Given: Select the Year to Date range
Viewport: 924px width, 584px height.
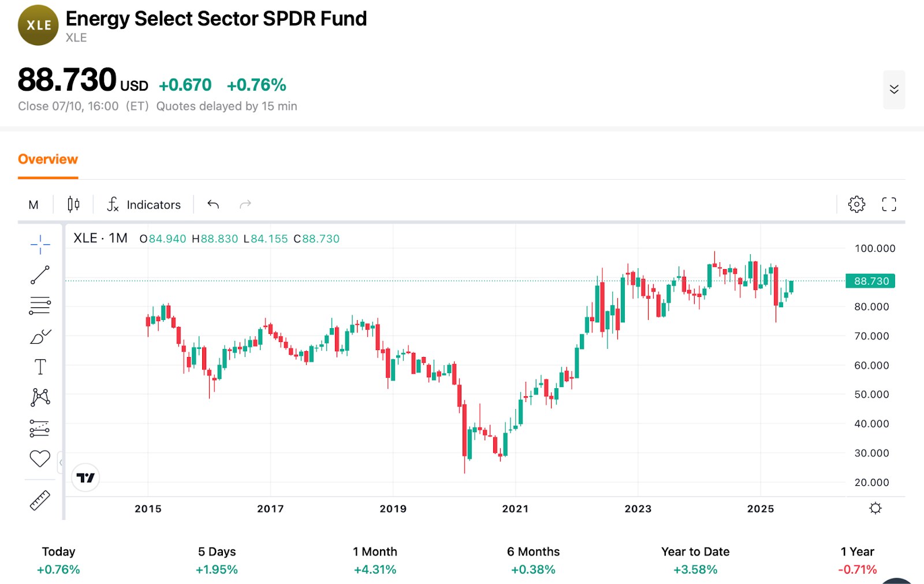Looking at the screenshot, I should [x=695, y=560].
